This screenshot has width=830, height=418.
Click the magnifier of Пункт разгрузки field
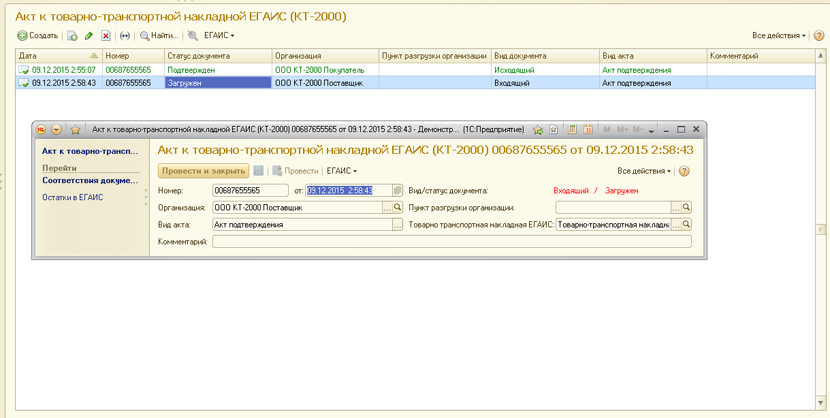click(x=687, y=207)
